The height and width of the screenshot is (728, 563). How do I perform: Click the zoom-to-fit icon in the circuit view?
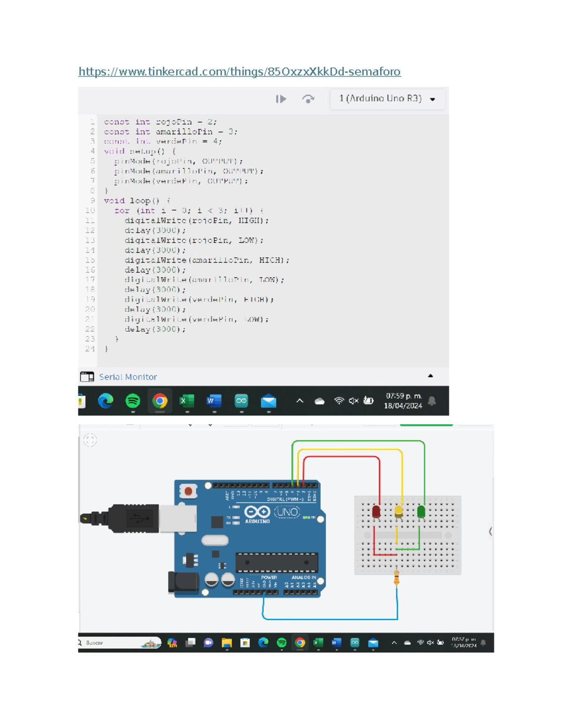89,439
